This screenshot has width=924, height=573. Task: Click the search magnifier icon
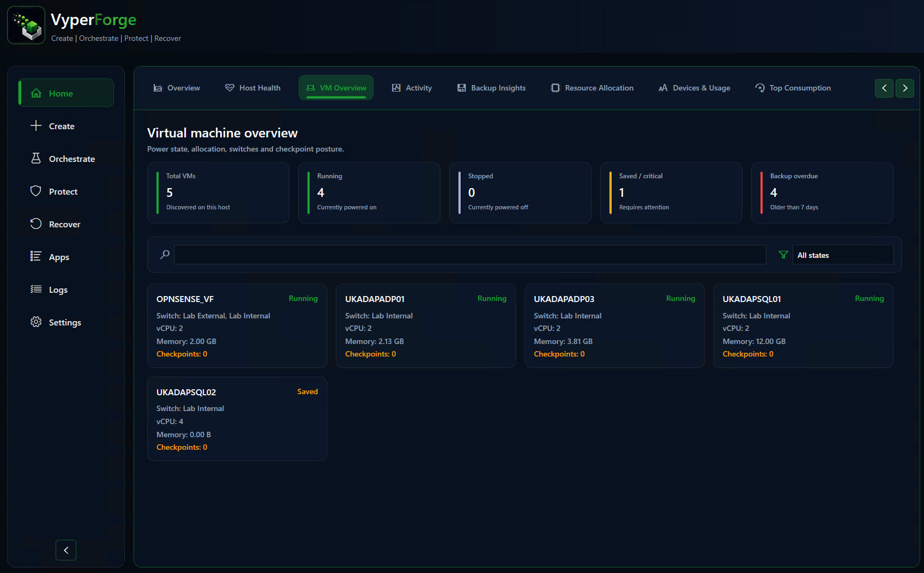click(165, 255)
